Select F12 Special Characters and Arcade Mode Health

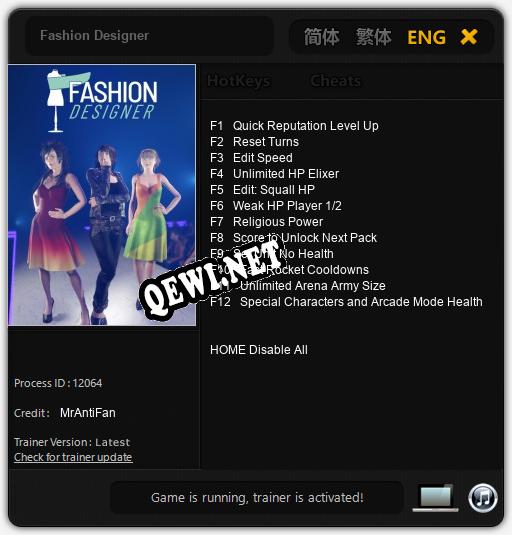click(x=346, y=302)
